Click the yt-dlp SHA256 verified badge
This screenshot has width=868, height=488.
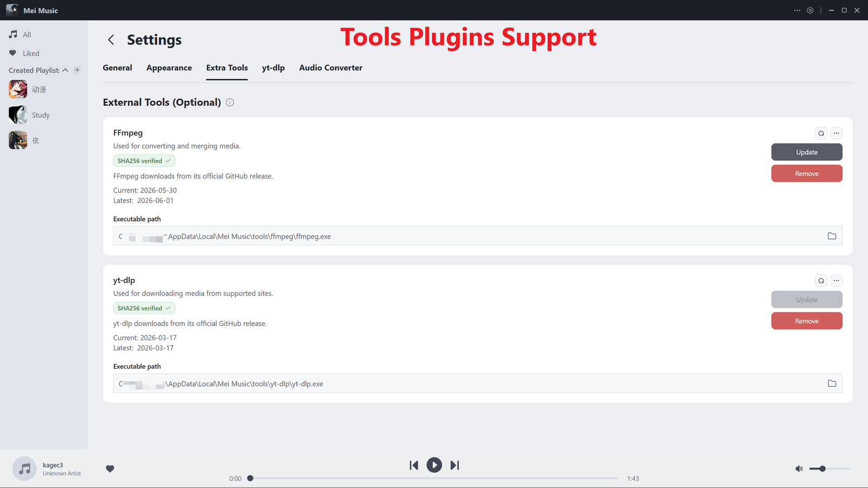[144, 308]
